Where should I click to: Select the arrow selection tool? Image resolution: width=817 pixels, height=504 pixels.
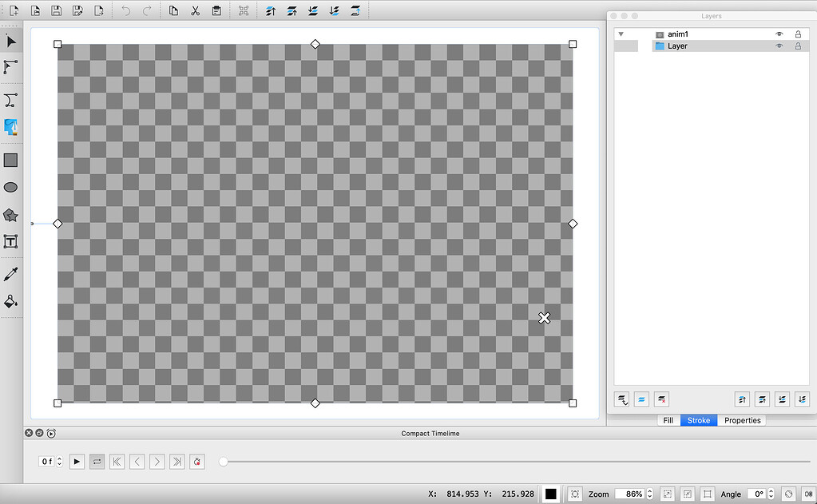click(x=11, y=42)
